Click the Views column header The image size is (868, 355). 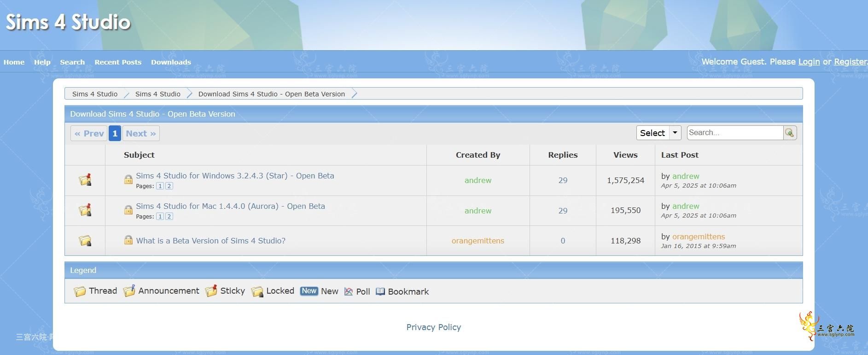pos(625,155)
